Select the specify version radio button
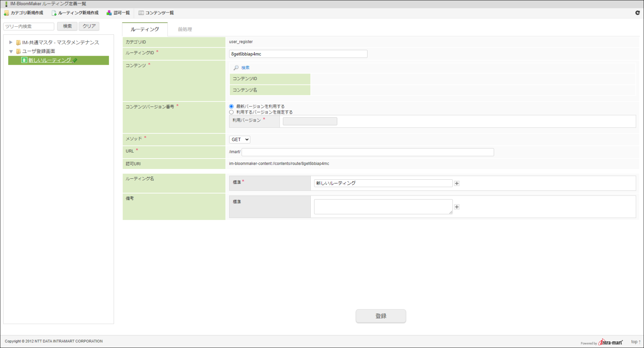644x348 pixels. pyautogui.click(x=231, y=112)
